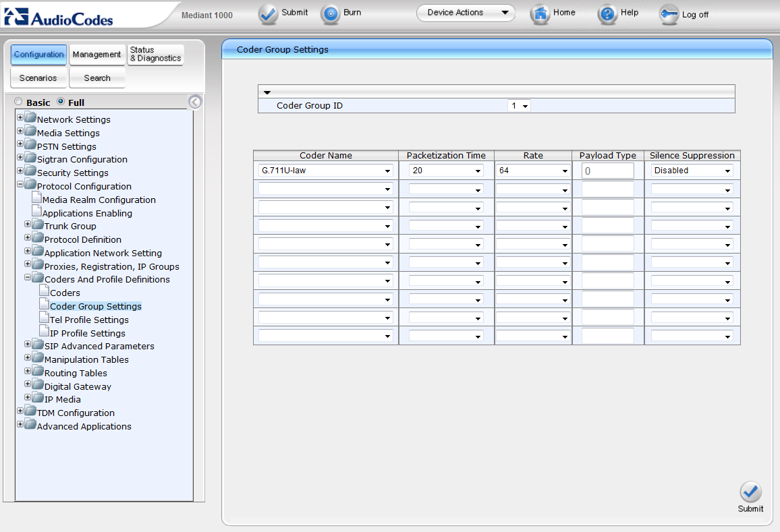Click the bottom-right Submit checkmark icon
Viewport: 780px width, 532px height.
pyautogui.click(x=750, y=492)
